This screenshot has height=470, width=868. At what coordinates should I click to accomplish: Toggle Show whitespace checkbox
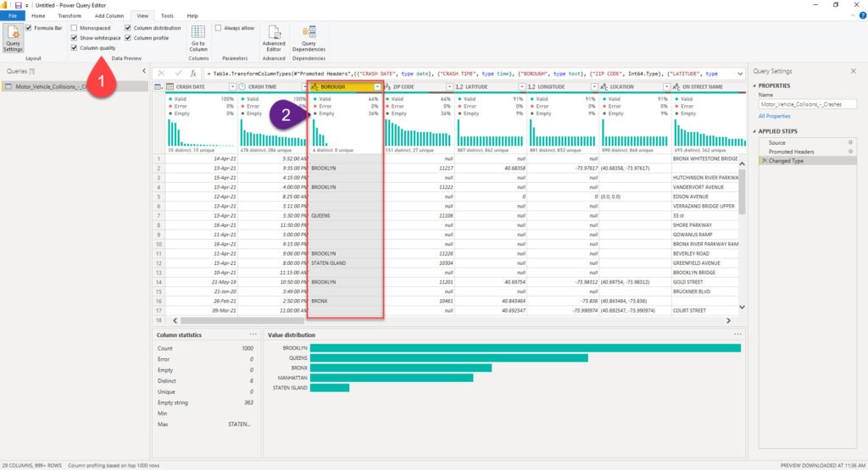point(74,37)
